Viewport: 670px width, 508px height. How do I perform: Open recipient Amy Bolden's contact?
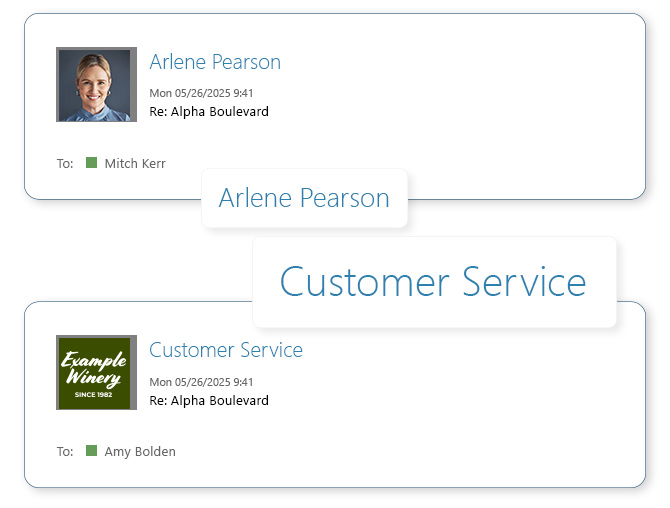(x=140, y=452)
